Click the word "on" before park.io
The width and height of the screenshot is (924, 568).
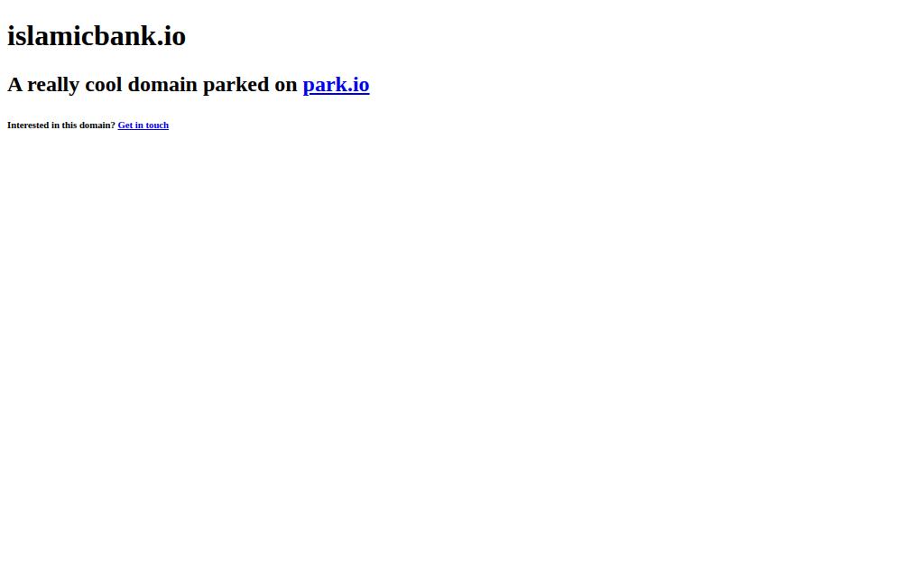point(286,86)
